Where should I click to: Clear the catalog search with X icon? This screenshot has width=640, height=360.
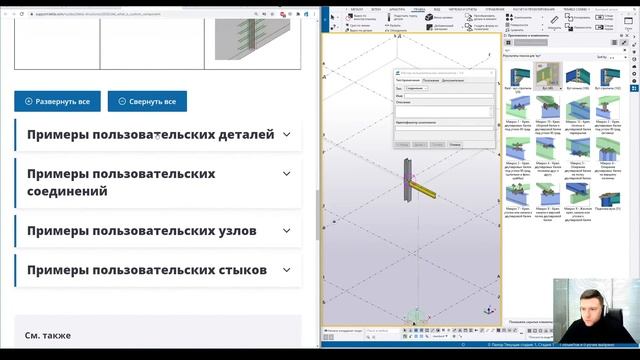point(624,50)
